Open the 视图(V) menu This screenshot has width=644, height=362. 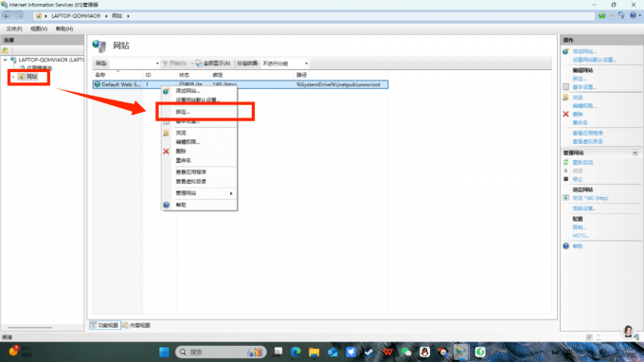(39, 28)
